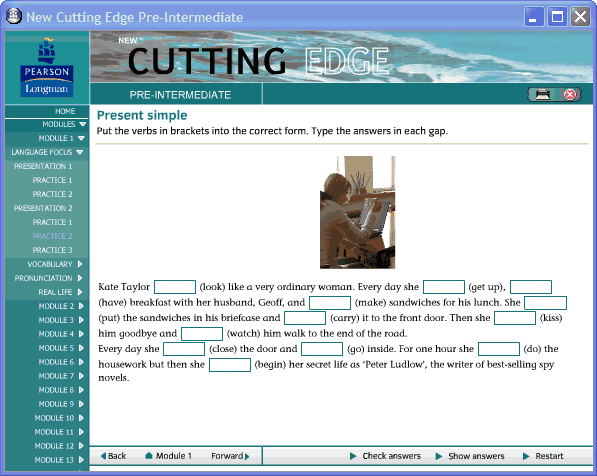The width and height of the screenshot is (597, 476).
Task: Expand the MODULE 10 arrow
Action: 81,418
